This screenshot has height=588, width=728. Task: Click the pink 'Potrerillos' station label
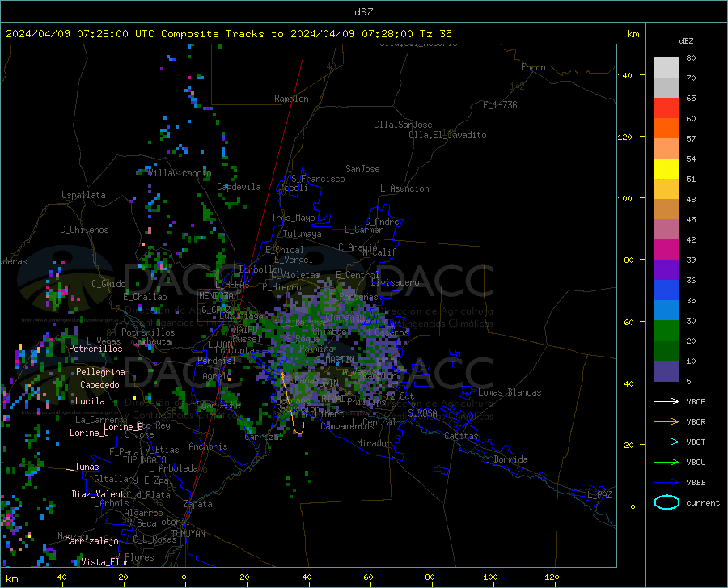95,349
